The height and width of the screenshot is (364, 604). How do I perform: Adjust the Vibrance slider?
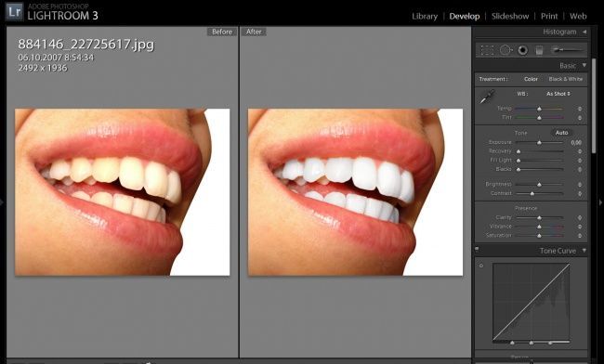pos(539,227)
